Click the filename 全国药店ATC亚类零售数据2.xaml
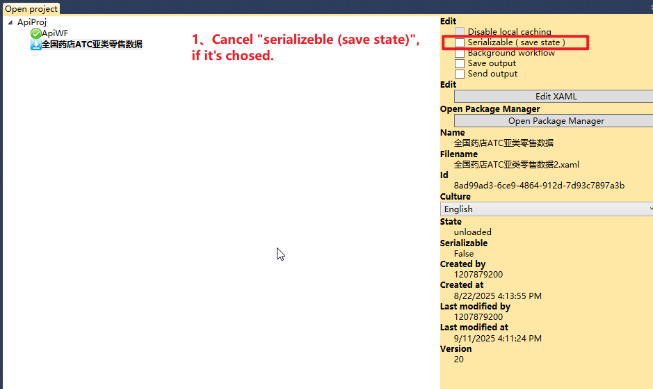The width and height of the screenshot is (653, 389). click(x=516, y=165)
